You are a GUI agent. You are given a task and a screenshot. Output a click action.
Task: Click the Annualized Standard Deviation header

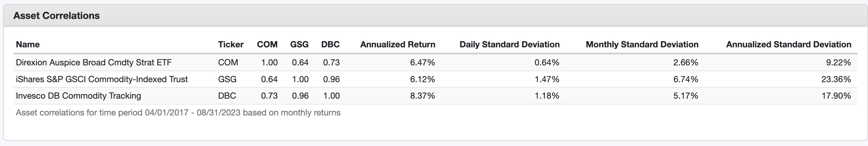(789, 45)
